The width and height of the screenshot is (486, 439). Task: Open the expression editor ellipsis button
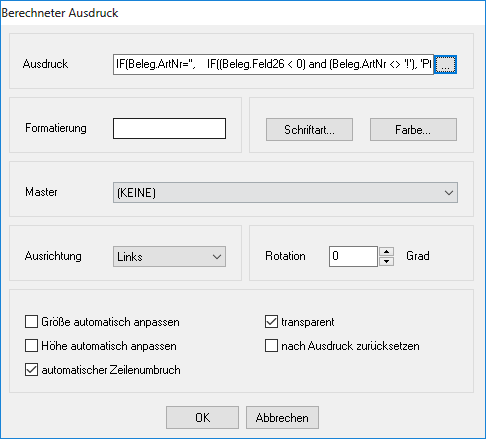pos(446,65)
